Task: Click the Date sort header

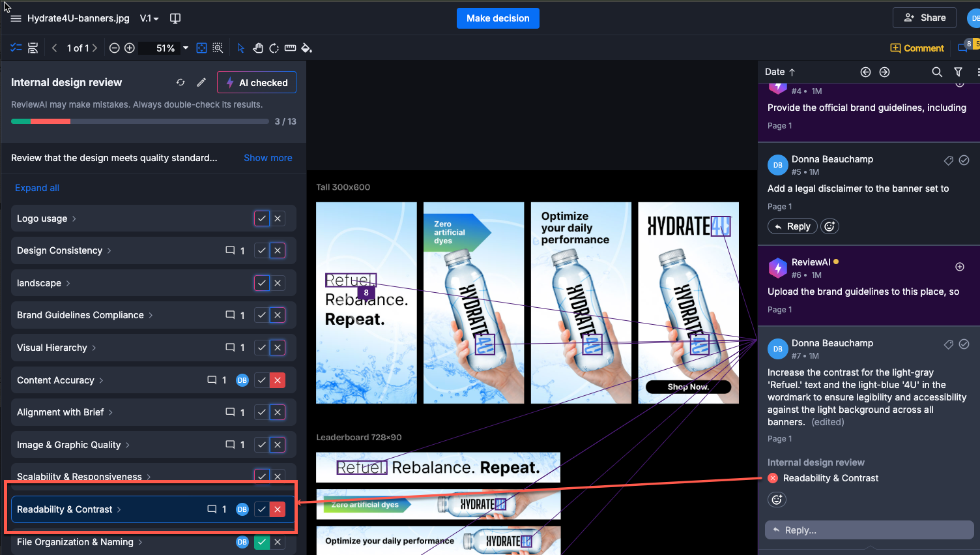Action: 780,72
